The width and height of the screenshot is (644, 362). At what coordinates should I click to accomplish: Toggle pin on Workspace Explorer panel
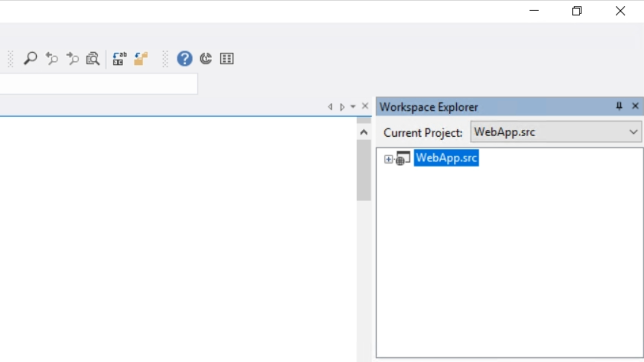pyautogui.click(x=619, y=106)
